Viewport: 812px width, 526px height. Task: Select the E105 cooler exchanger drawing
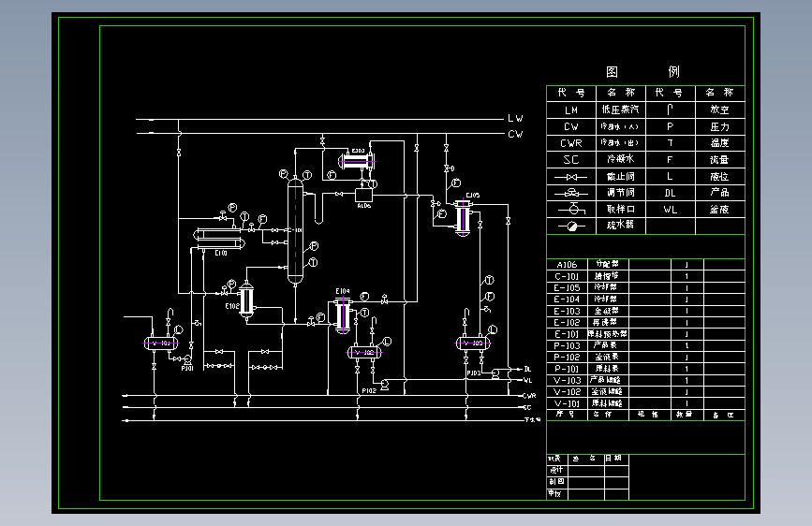click(463, 217)
